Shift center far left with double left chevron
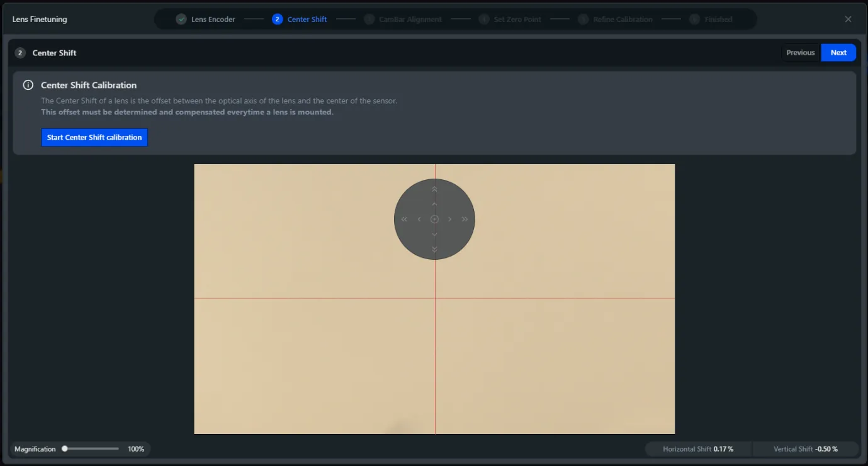Screen dimensions: 868x466 [x=404, y=219]
